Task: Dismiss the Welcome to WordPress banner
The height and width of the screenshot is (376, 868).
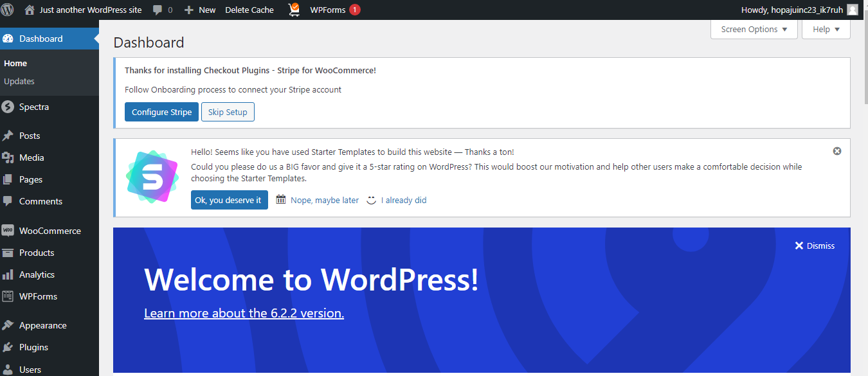Action: point(814,245)
